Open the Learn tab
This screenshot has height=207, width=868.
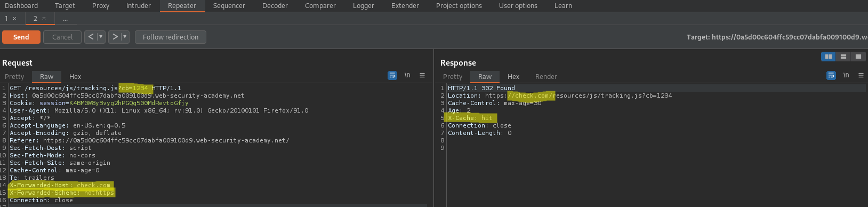563,6
